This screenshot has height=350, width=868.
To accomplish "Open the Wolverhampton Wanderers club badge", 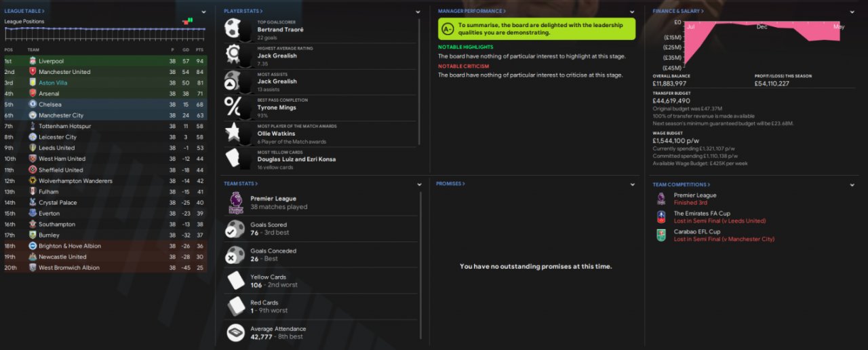I will (33, 180).
